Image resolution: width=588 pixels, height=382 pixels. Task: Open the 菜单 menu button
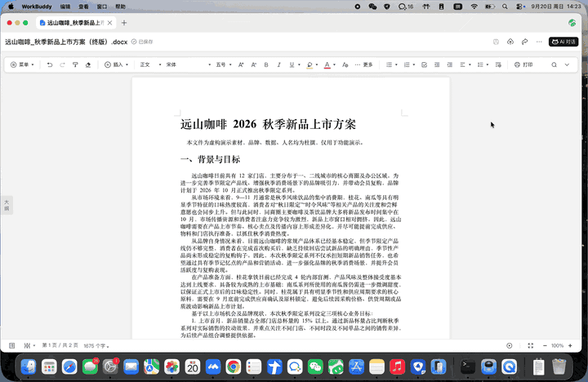point(22,64)
